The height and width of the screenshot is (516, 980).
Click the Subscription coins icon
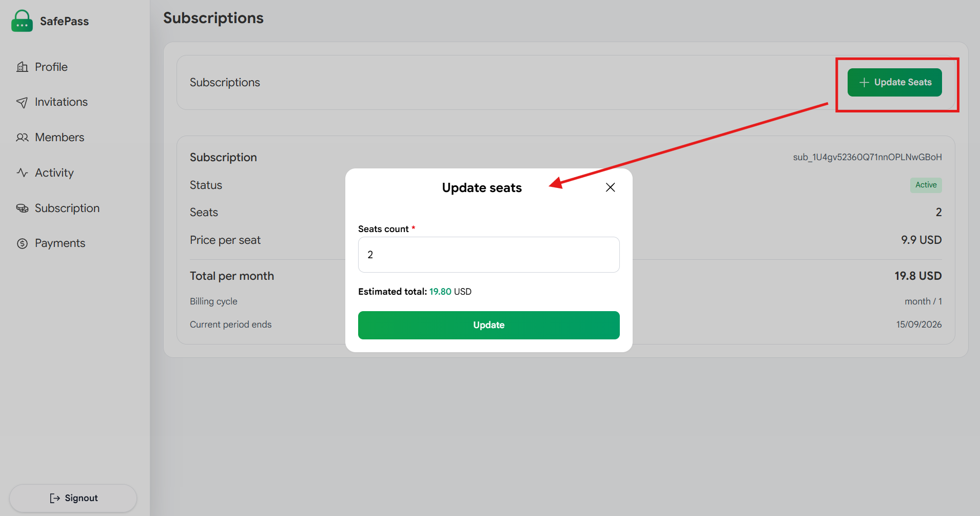(22, 208)
